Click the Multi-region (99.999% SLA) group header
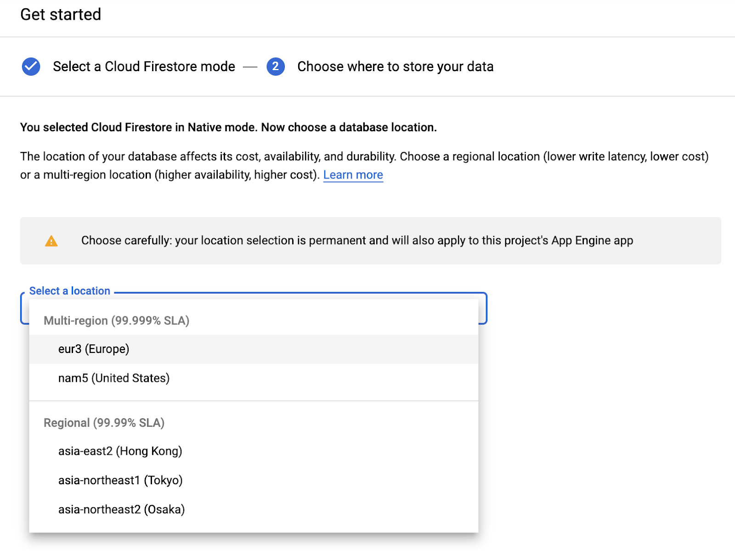Screen dimensions: 735x560 tap(116, 320)
